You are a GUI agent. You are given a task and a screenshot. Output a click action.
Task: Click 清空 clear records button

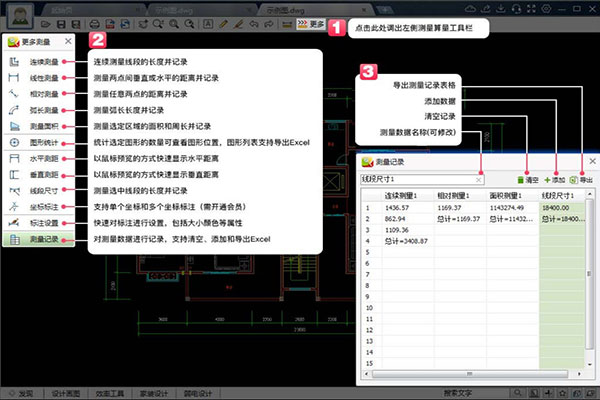click(x=528, y=180)
